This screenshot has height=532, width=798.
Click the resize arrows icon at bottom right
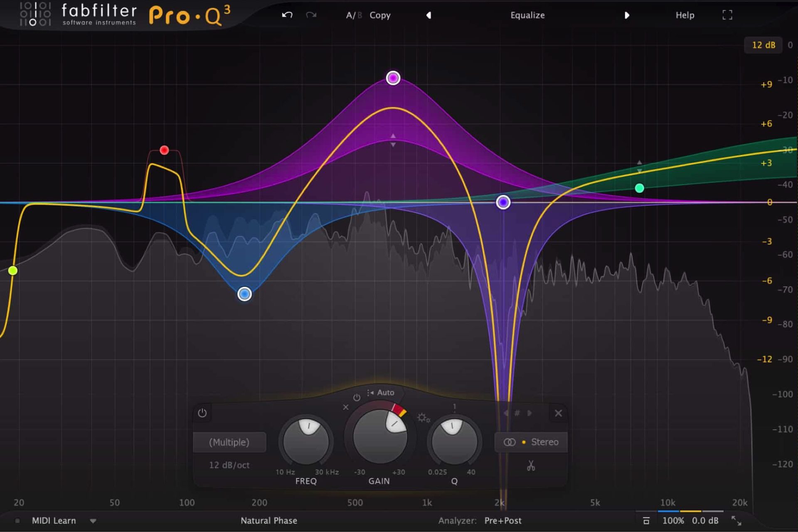pyautogui.click(x=736, y=520)
